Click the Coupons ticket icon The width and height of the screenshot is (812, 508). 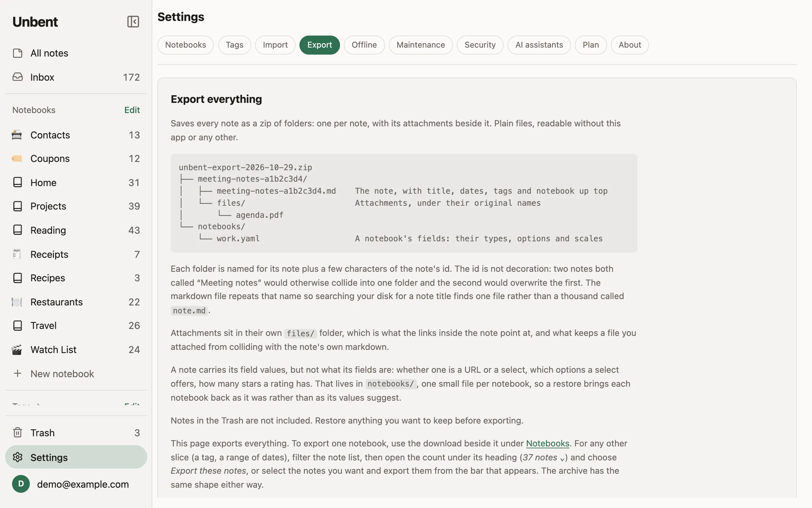point(17,158)
